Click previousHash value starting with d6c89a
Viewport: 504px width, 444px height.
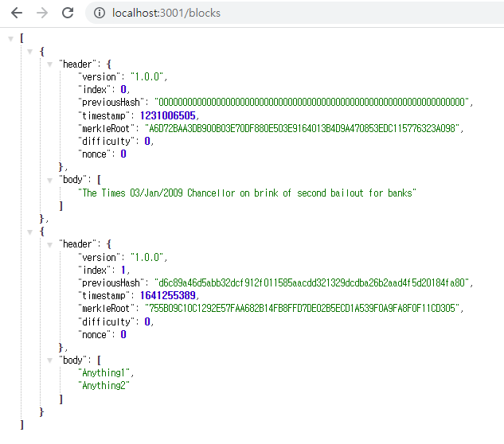(311, 283)
